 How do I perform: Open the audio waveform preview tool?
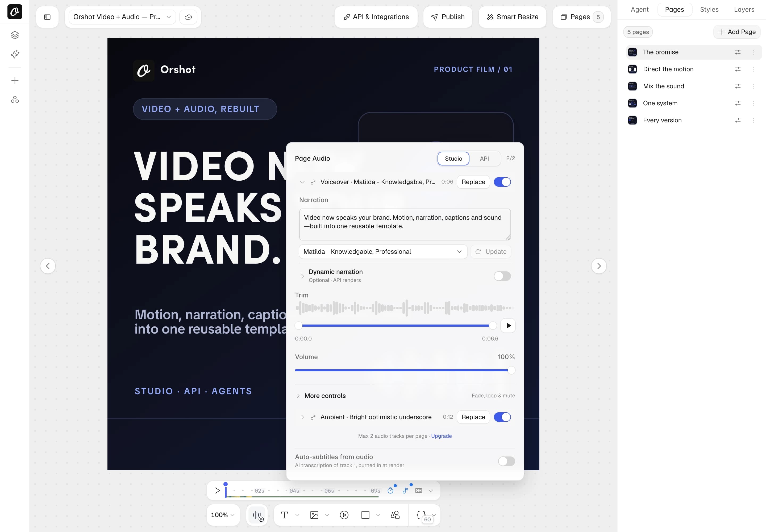(x=257, y=515)
